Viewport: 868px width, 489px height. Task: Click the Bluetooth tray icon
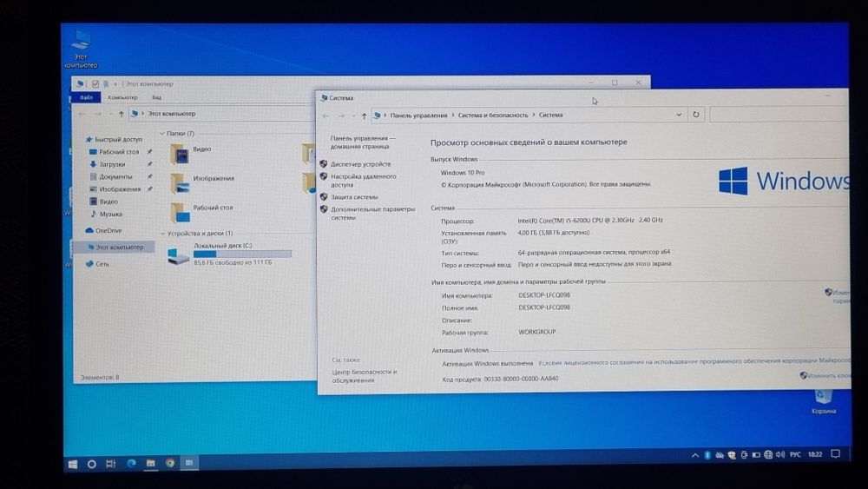(707, 455)
